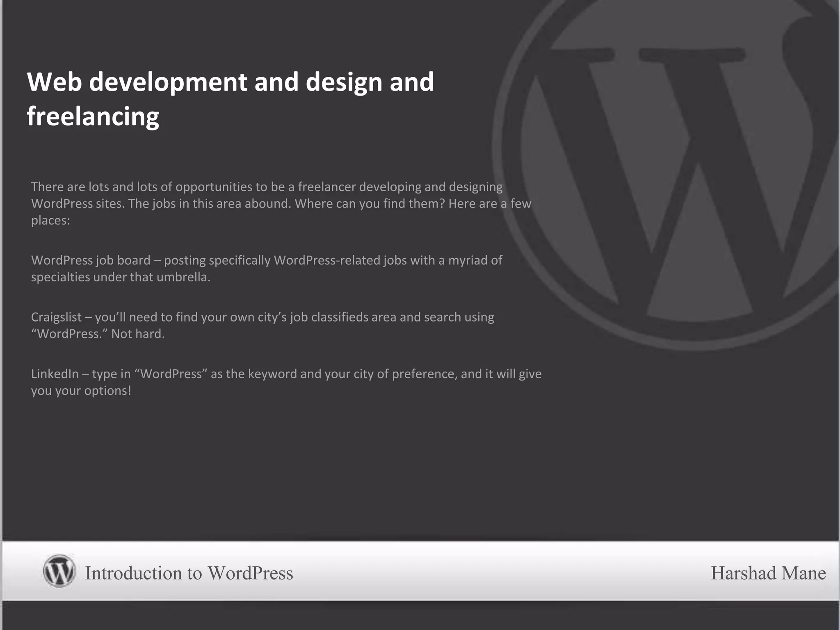Click the slide title 'Web development and design and freelancing'
Image resolution: width=840 pixels, height=630 pixels.
230,99
